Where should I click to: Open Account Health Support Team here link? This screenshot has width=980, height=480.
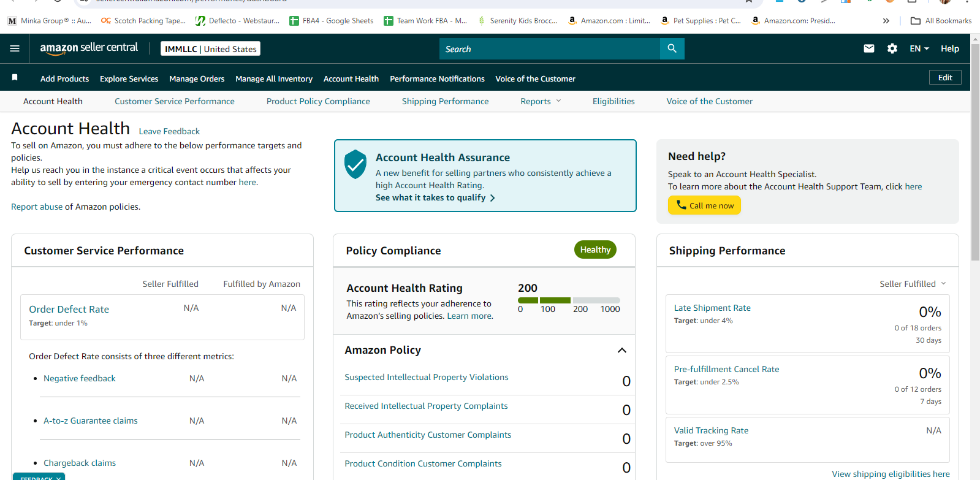[913, 186]
